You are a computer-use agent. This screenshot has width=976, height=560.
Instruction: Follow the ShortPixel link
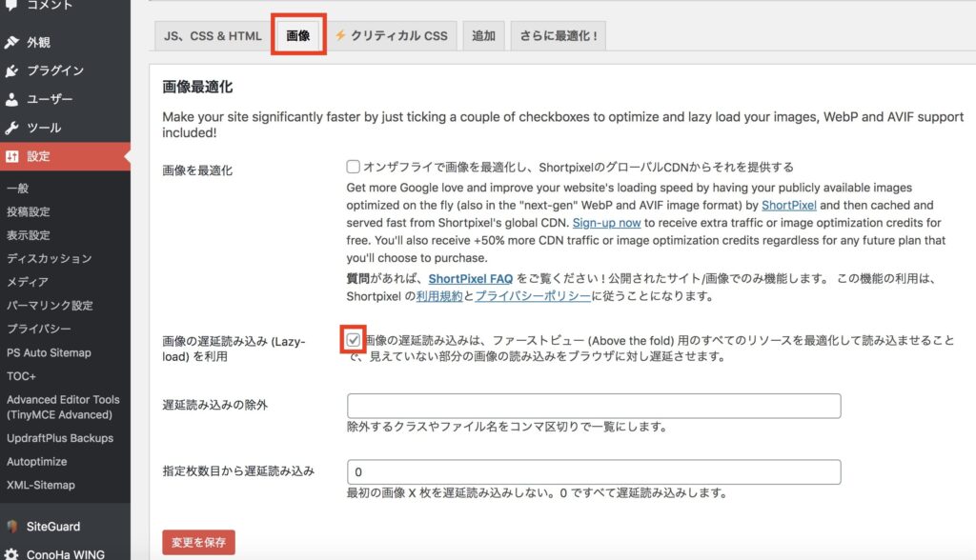tap(788, 206)
